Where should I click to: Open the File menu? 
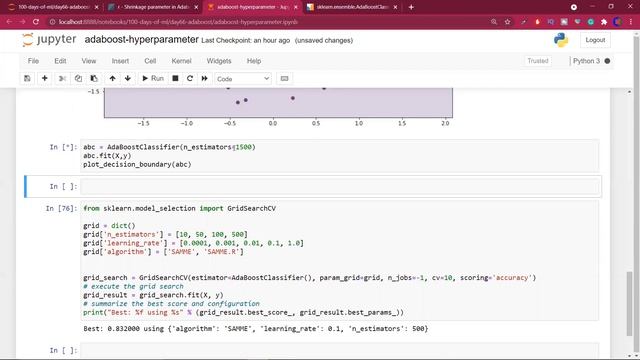click(x=33, y=61)
